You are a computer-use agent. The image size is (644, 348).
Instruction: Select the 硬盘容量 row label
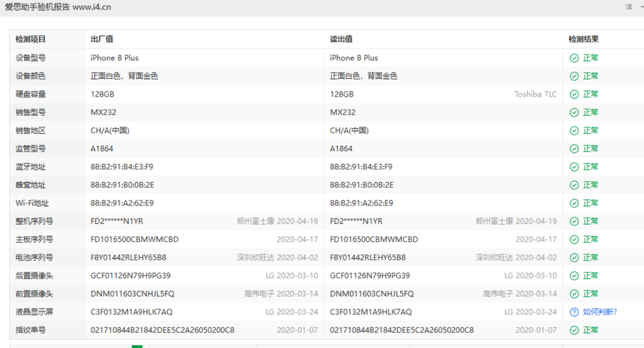(x=30, y=94)
